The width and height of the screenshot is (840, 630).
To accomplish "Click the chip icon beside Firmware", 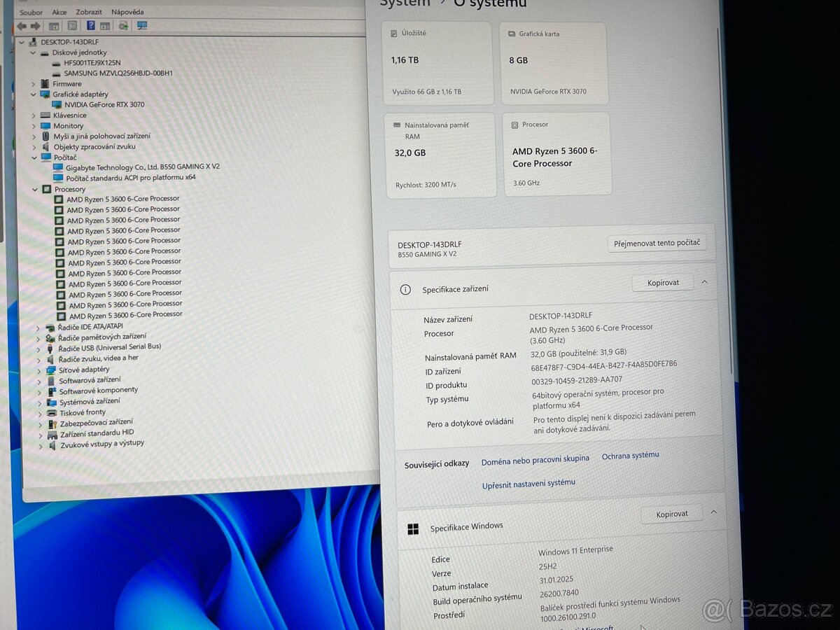I will click(x=45, y=84).
